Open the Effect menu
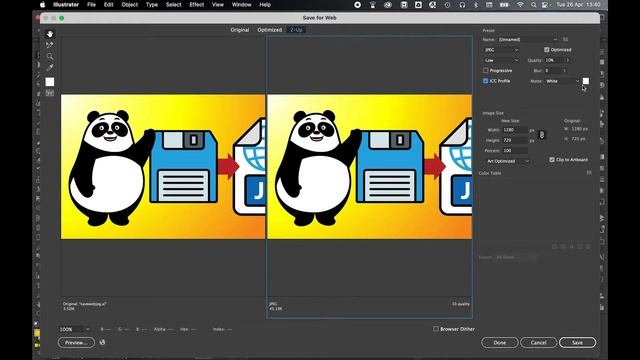This screenshot has width=640, height=360. 197,5
